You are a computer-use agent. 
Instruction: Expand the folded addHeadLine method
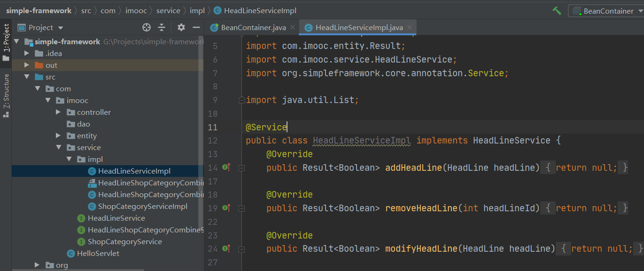coord(241,167)
